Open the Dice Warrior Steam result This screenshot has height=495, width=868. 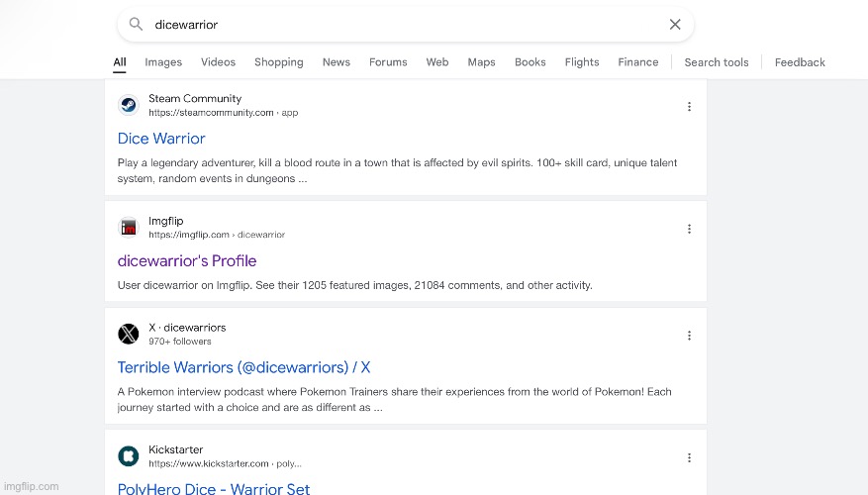click(x=161, y=139)
